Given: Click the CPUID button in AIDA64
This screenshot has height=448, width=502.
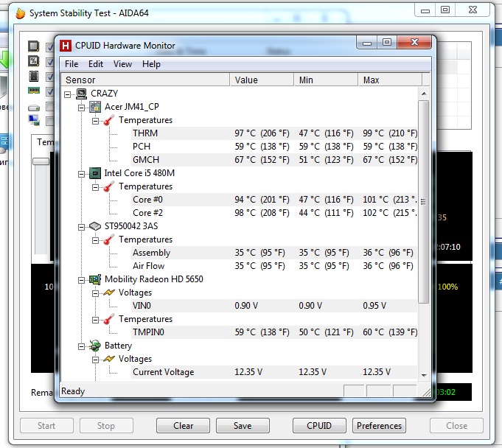Looking at the screenshot, I should click(x=319, y=426).
